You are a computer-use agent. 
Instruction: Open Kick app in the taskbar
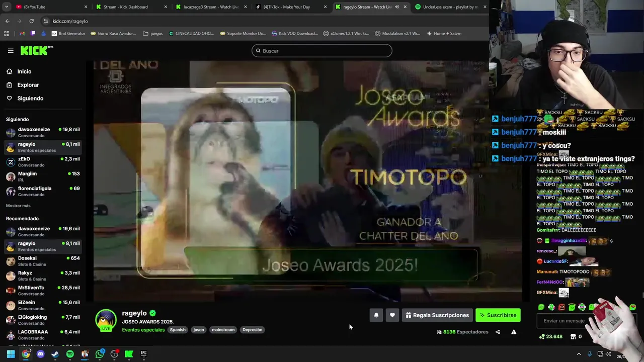pos(129,354)
